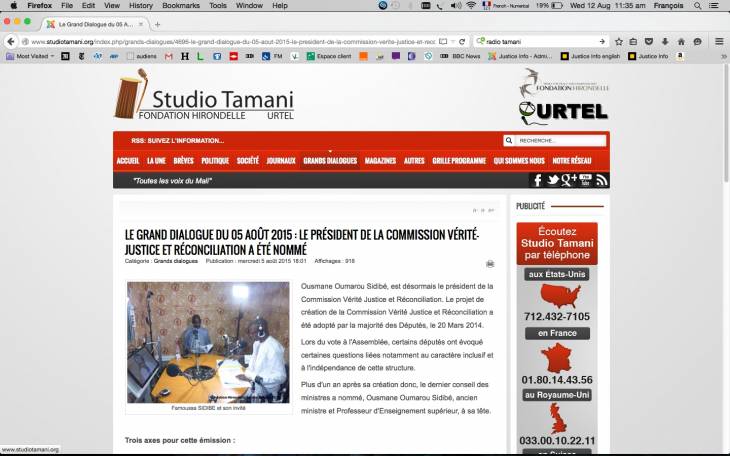This screenshot has height=456, width=730.
Task: Open the View menu
Action: pos(112,6)
